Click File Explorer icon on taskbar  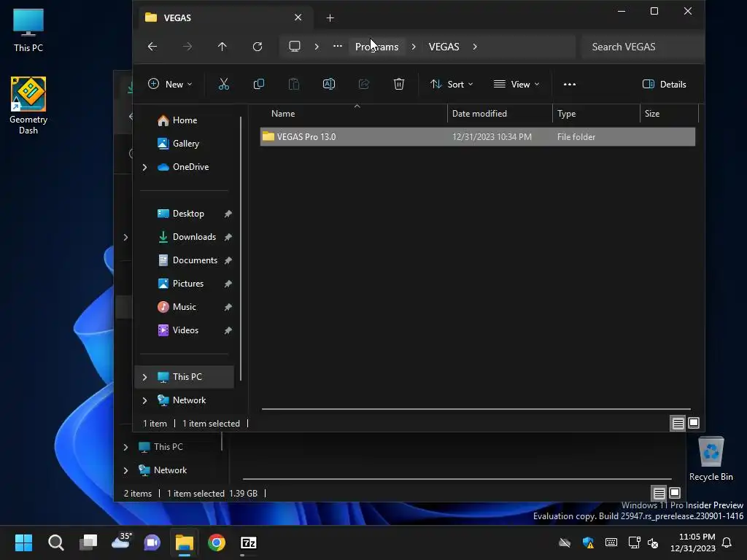(185, 542)
